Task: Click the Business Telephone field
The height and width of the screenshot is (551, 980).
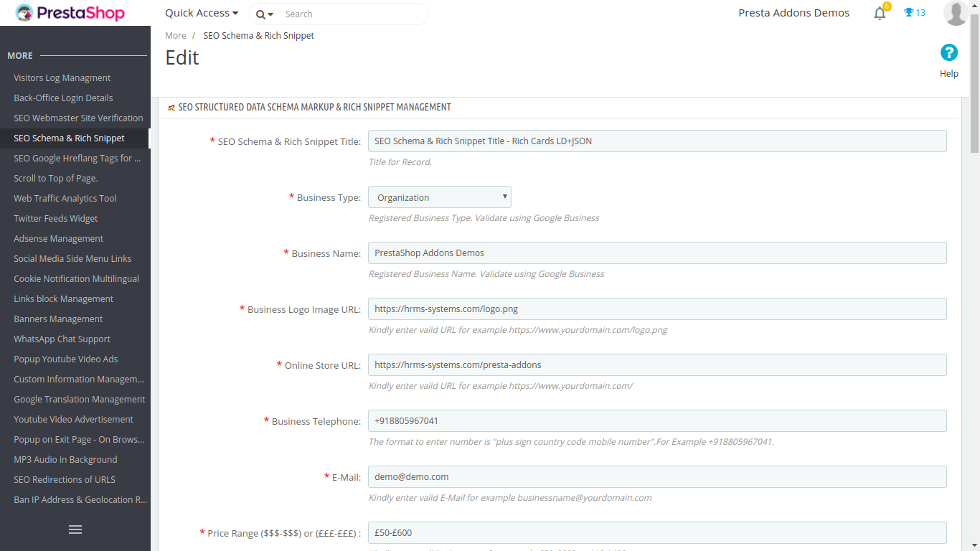Action: pyautogui.click(x=657, y=421)
